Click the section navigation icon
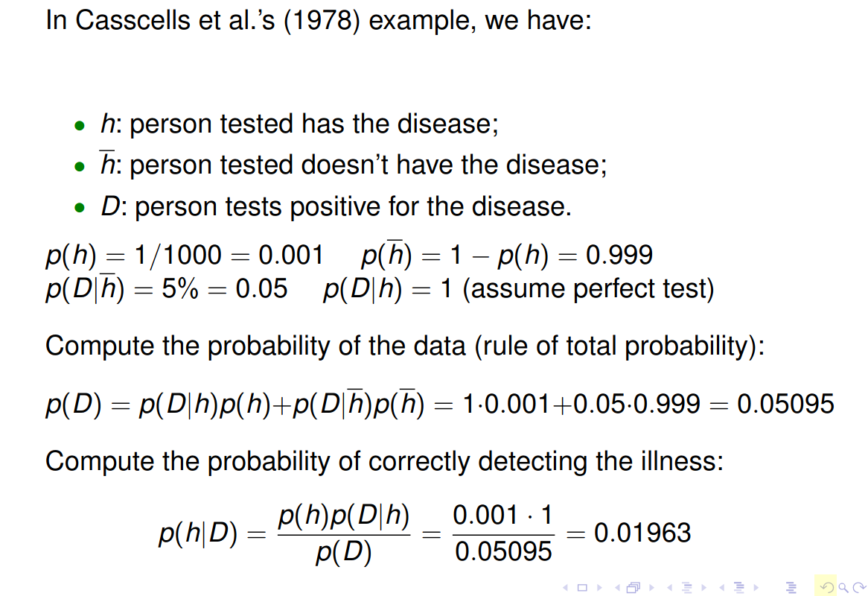The width and height of the screenshot is (868, 596). pyautogui.click(x=739, y=587)
